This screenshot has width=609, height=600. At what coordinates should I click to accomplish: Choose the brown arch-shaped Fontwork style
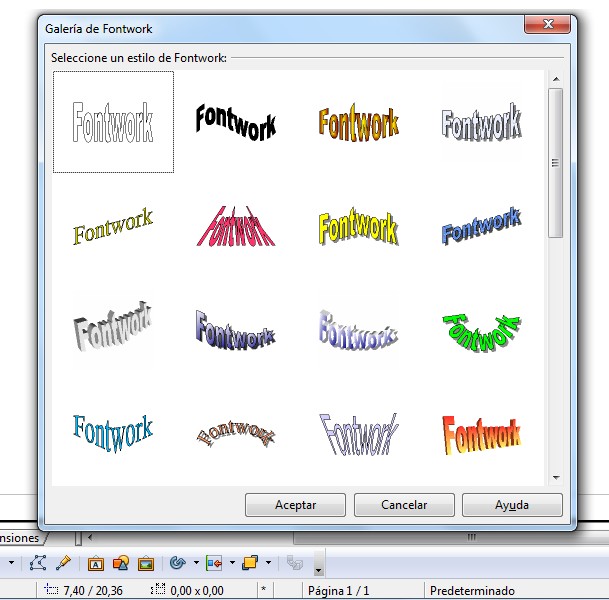[x=236, y=433]
